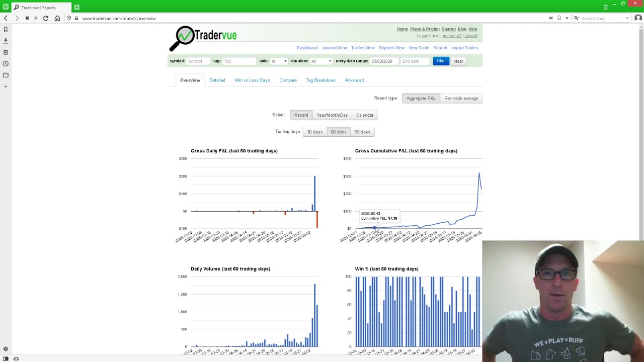Open the Import Trades link
This screenshot has height=362, width=644.
tap(464, 48)
